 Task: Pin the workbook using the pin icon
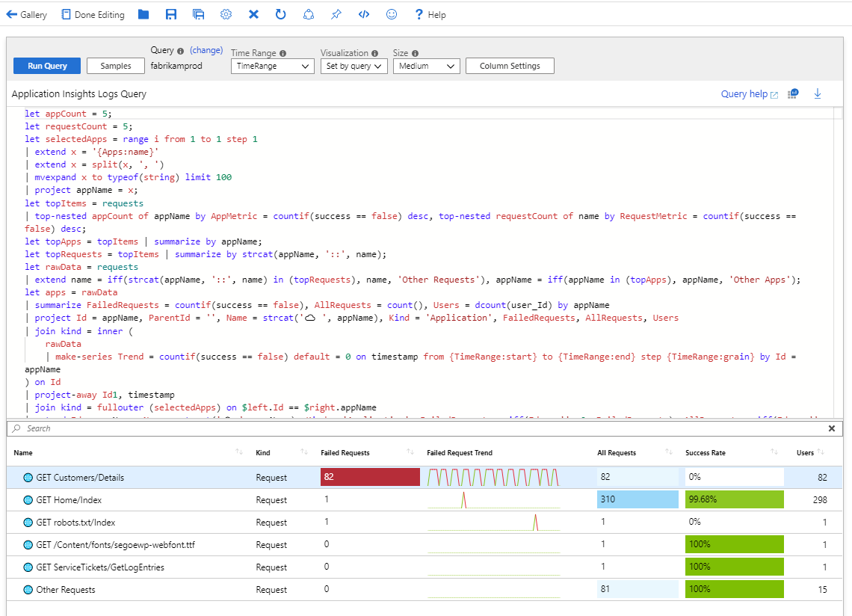(336, 14)
